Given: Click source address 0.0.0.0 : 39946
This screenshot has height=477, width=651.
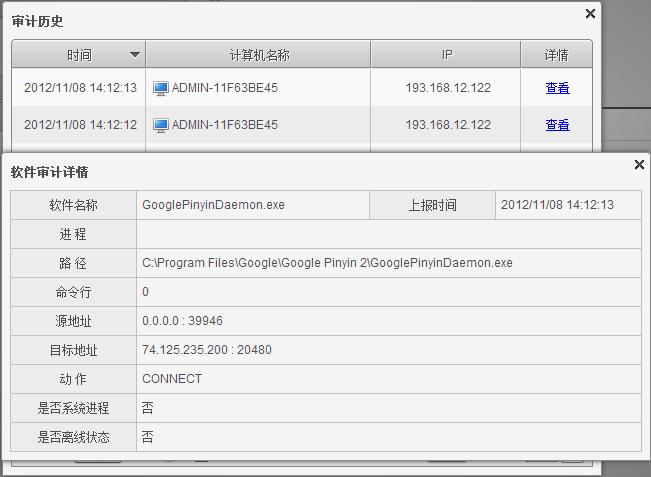Looking at the screenshot, I should 182,320.
